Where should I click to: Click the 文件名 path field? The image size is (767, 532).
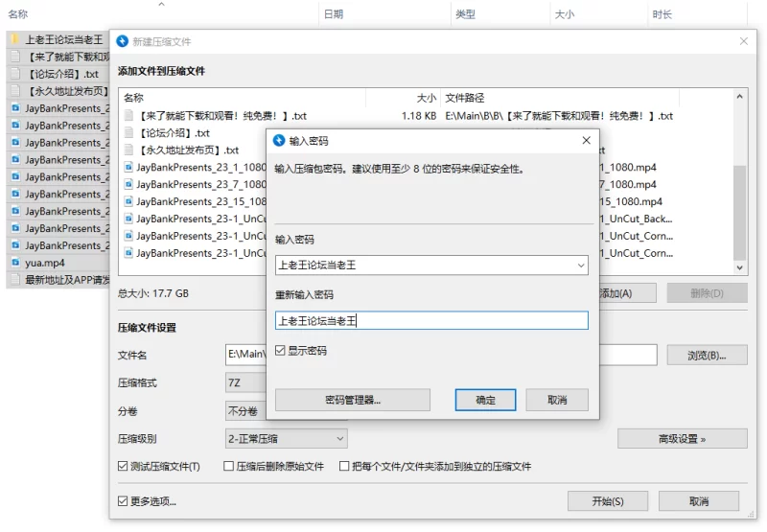coord(441,355)
